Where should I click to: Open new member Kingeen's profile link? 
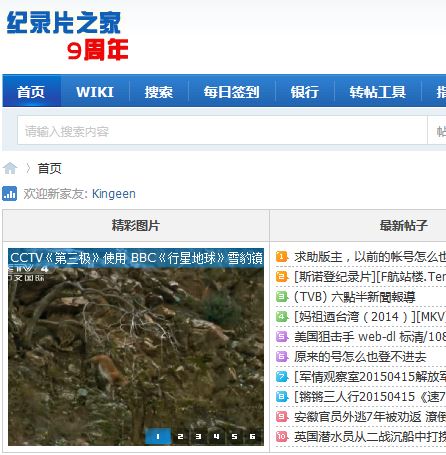(x=114, y=194)
